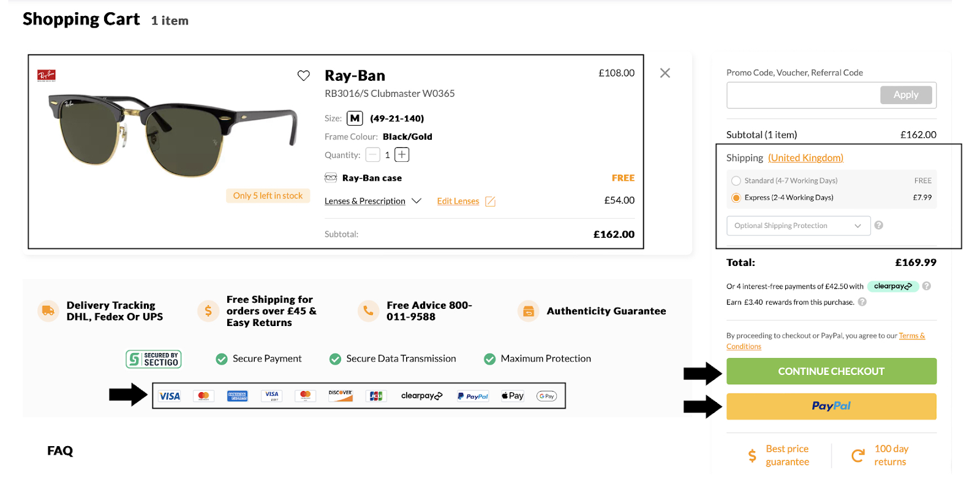Pay with the yellow PayPal button
The height and width of the screenshot is (478, 980).
pyautogui.click(x=831, y=406)
